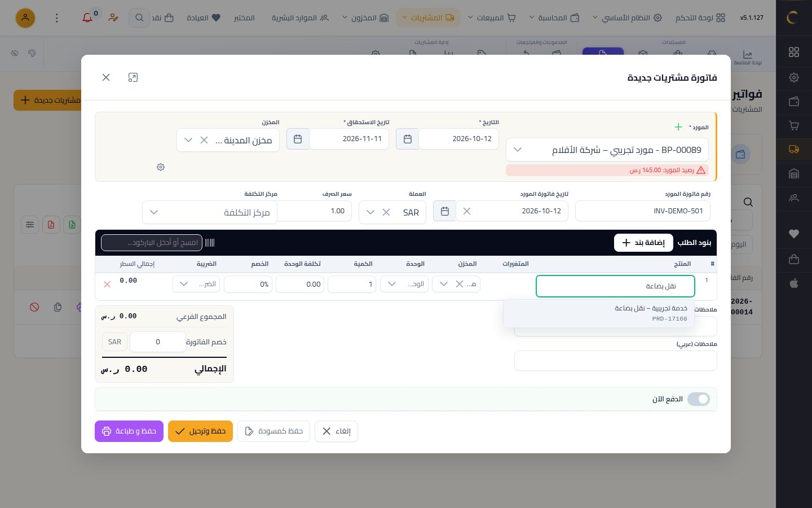812x508 pixels.
Task: Close the new purchase invoice dialog
Action: pos(106,77)
